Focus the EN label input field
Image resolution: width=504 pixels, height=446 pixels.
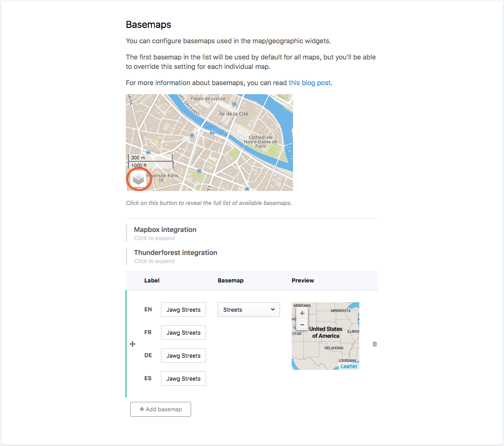183,309
